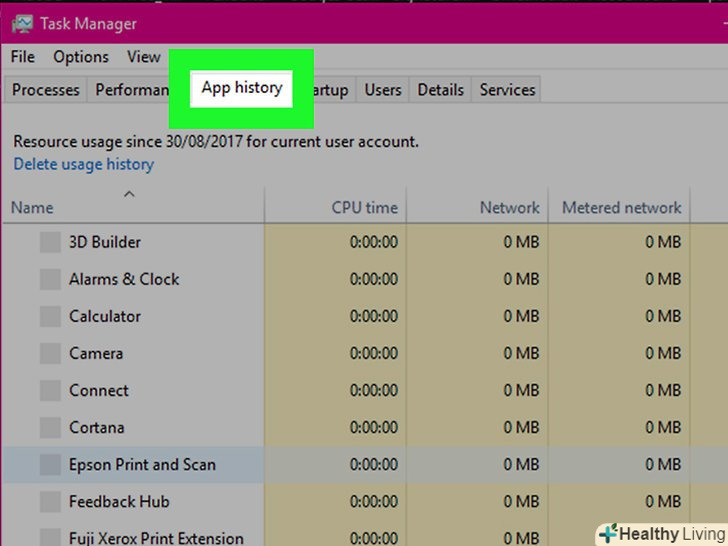Click the Camera app icon
The width and height of the screenshot is (728, 546).
(x=50, y=353)
